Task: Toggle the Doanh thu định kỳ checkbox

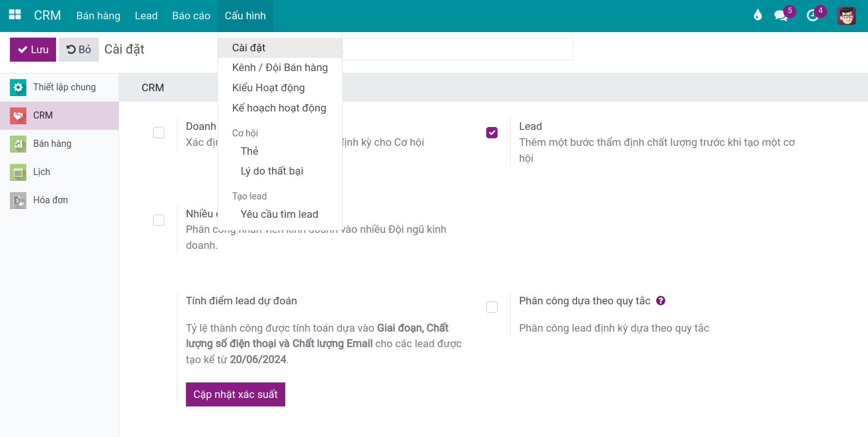Action: pyautogui.click(x=159, y=133)
